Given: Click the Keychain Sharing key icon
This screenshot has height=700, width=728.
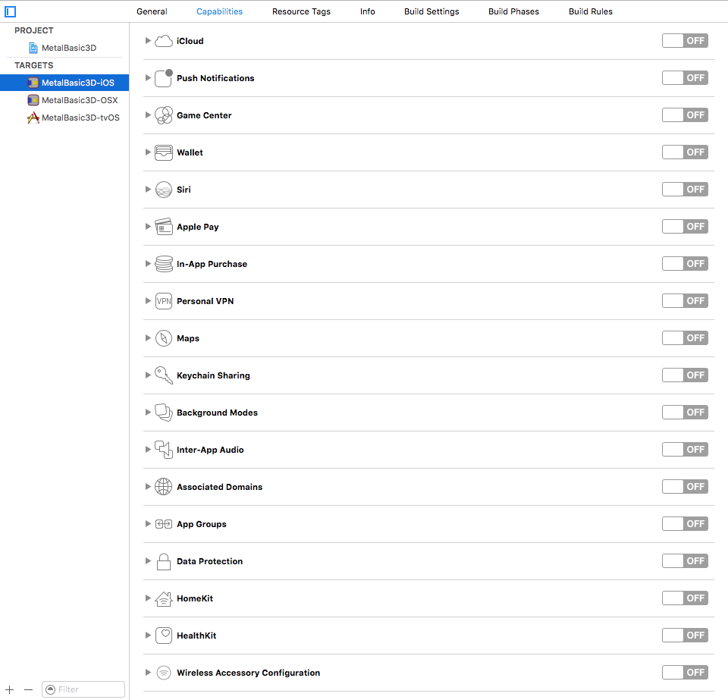Looking at the screenshot, I should point(163,375).
